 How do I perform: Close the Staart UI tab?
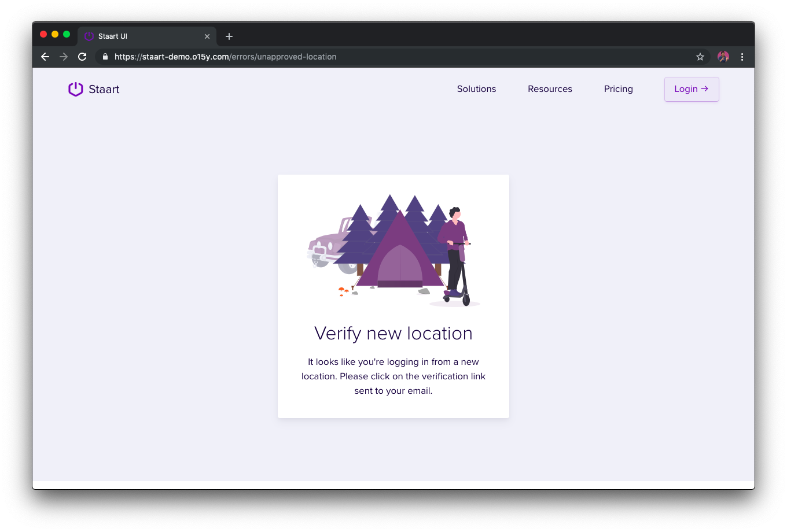click(207, 36)
